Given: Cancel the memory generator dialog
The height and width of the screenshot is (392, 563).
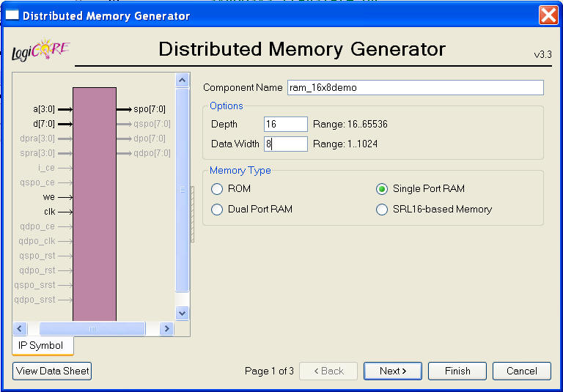Looking at the screenshot, I should pyautogui.click(x=522, y=371).
